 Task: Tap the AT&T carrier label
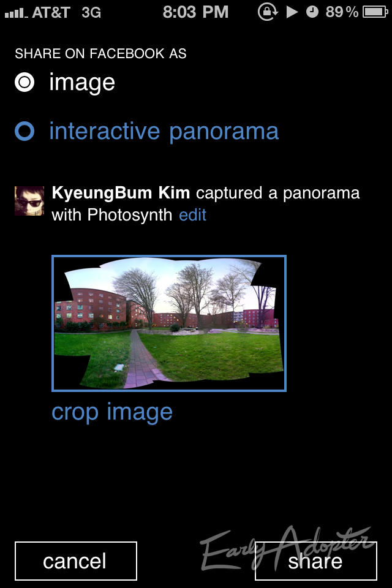coord(51,12)
